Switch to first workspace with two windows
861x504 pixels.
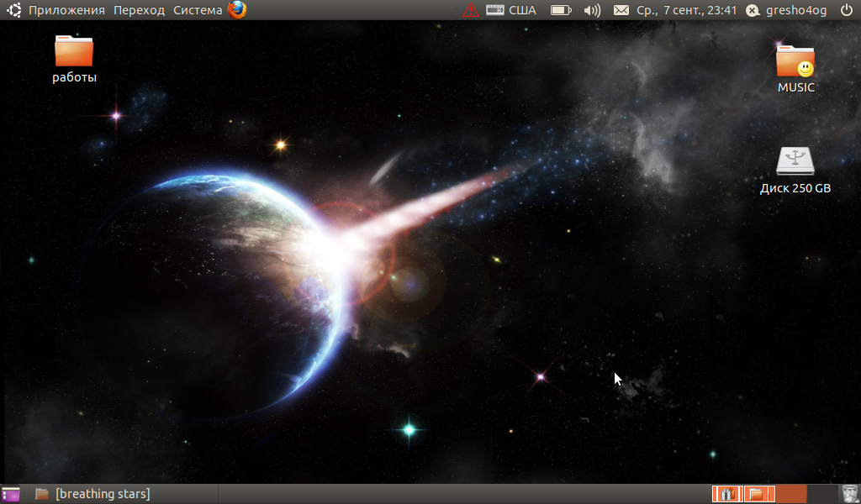point(727,494)
